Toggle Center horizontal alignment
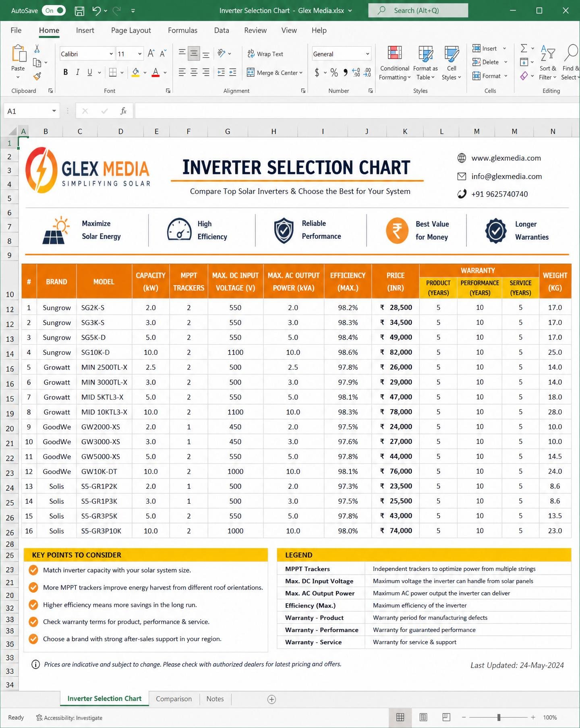This screenshot has height=728, width=580. click(x=194, y=72)
